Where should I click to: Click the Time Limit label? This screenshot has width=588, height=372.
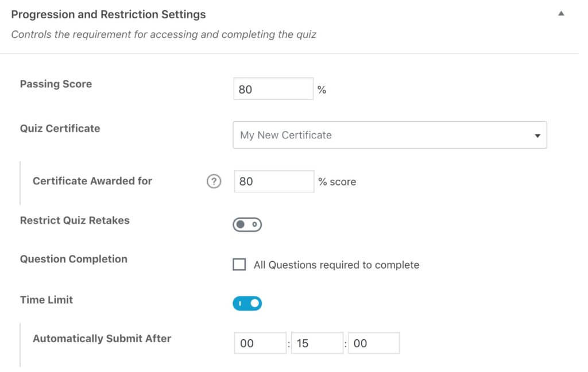47,300
